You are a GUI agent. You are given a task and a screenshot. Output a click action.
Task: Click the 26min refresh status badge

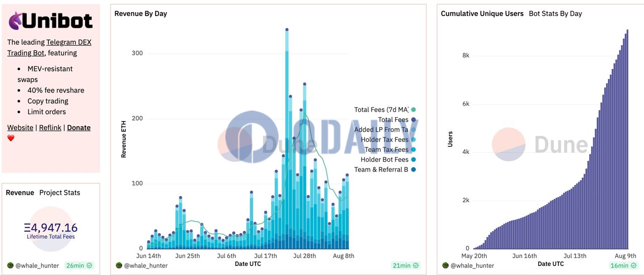79,265
